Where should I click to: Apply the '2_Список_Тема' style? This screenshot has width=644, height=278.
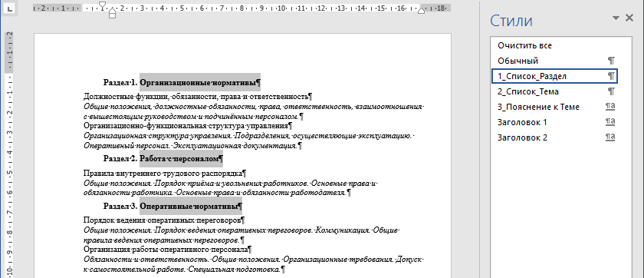pyautogui.click(x=554, y=91)
